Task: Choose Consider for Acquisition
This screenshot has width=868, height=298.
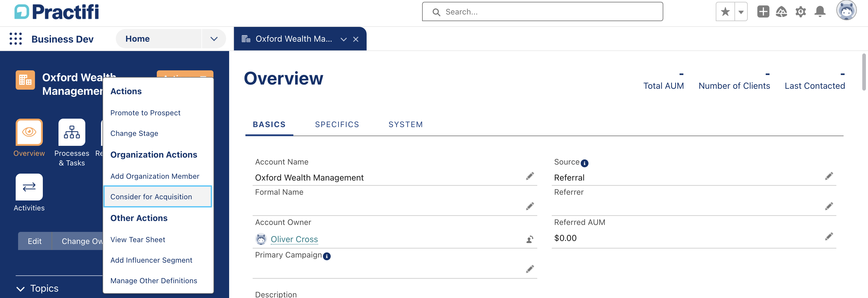Action: tap(158, 197)
